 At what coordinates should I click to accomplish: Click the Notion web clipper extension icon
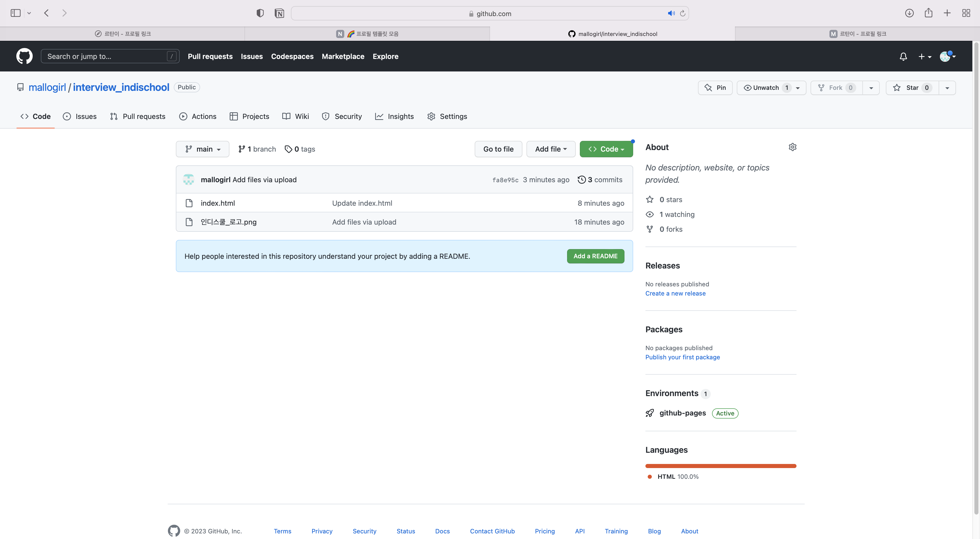pos(279,13)
